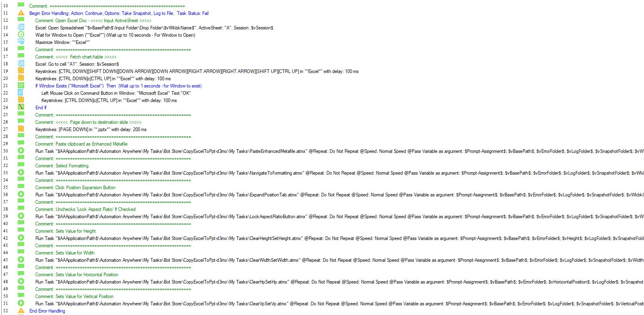Click the PAGE DOWN keystrokes icon
Viewport: 644px width, 315px height.
(21, 129)
